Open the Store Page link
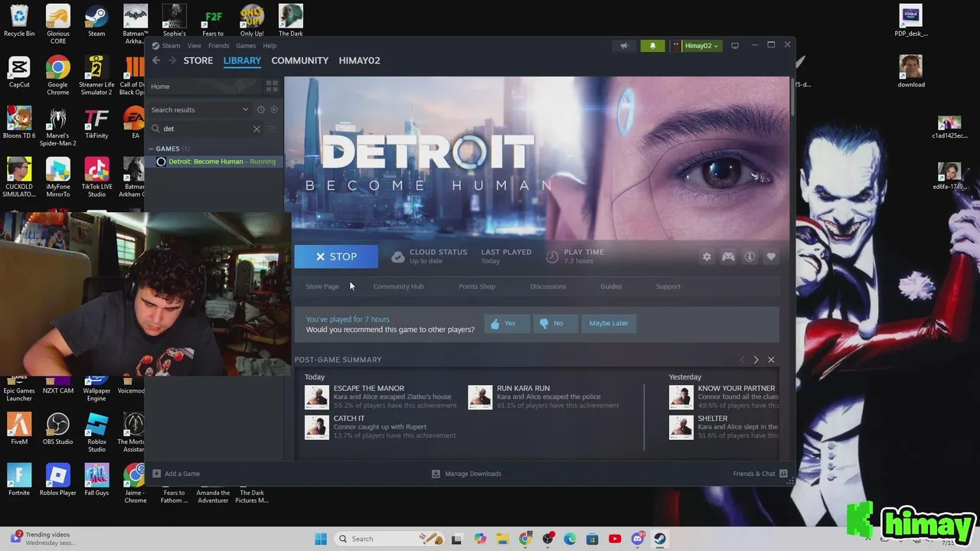Viewport: 980px width, 551px height. [322, 286]
